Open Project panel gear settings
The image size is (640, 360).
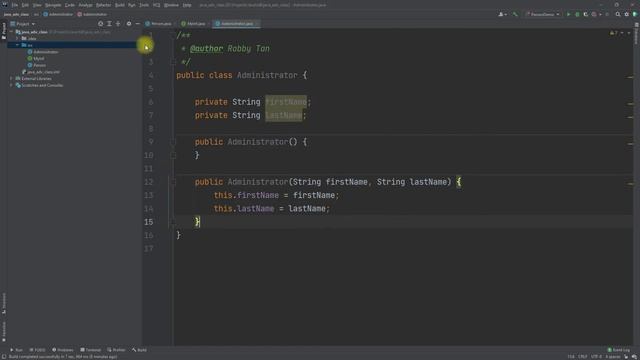pos(129,24)
